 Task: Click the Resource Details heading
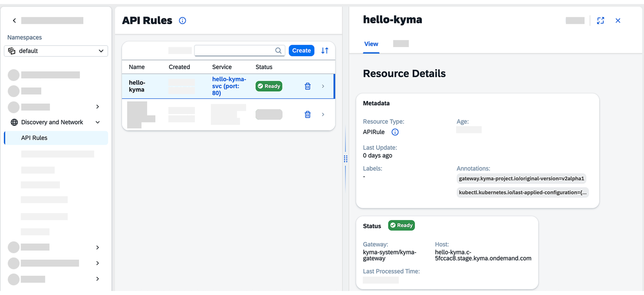click(404, 73)
